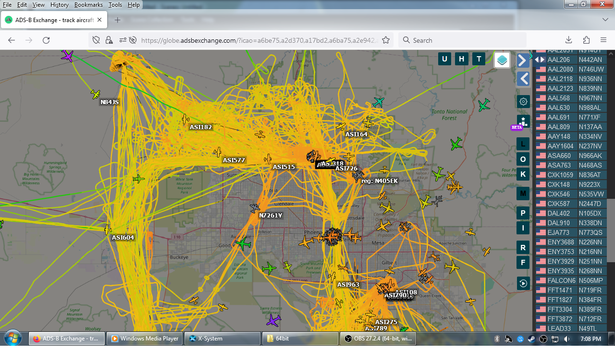The height and width of the screenshot is (364, 615).
Task: Close the ADS-B Exchange tab
Action: point(99,20)
